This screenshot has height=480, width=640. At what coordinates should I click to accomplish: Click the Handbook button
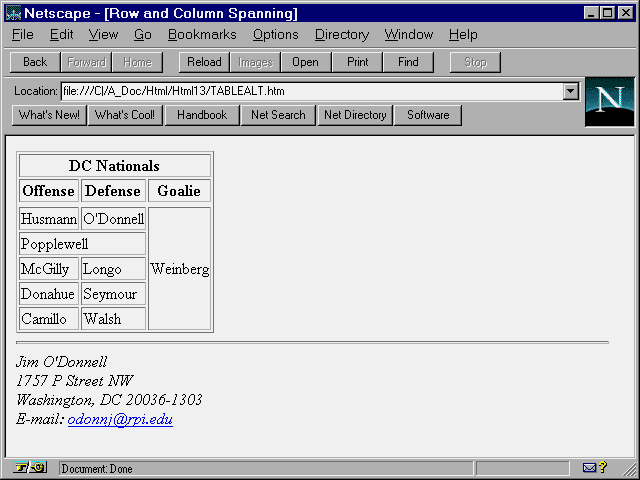click(x=202, y=115)
